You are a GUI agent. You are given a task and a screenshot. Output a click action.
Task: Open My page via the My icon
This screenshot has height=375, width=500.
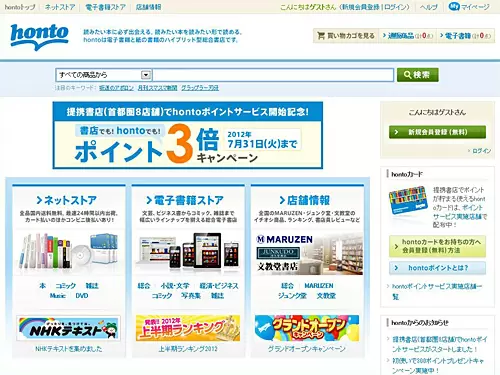tap(454, 6)
